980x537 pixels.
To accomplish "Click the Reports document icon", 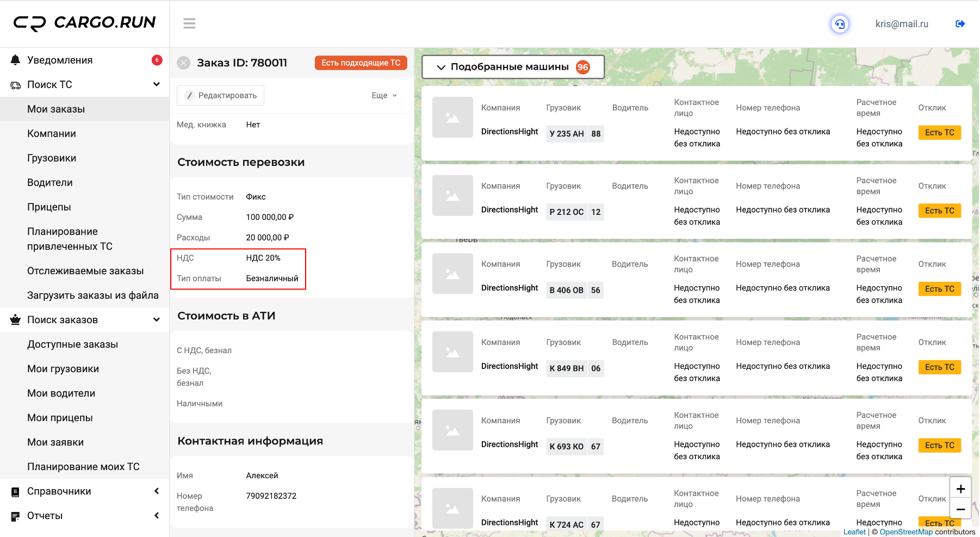I will (15, 516).
